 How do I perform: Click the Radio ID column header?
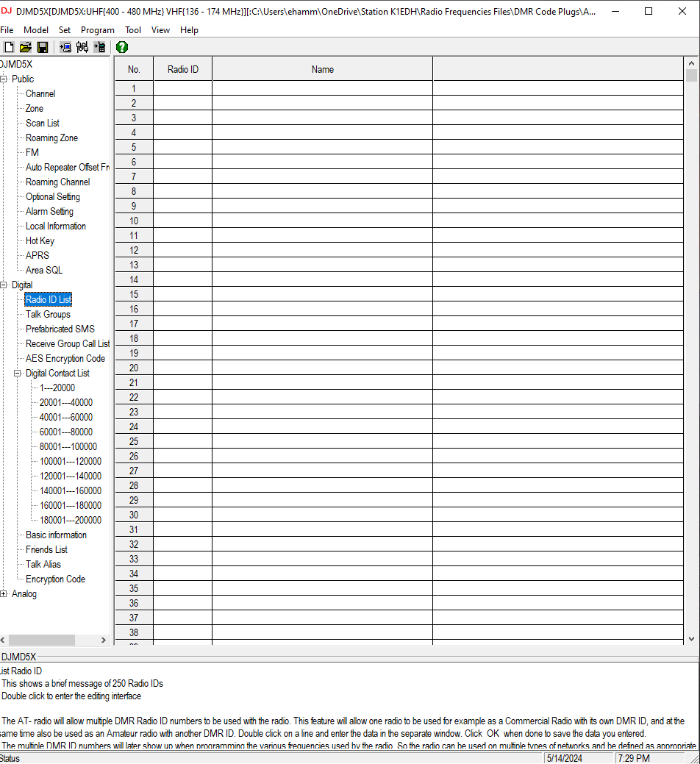(x=182, y=69)
